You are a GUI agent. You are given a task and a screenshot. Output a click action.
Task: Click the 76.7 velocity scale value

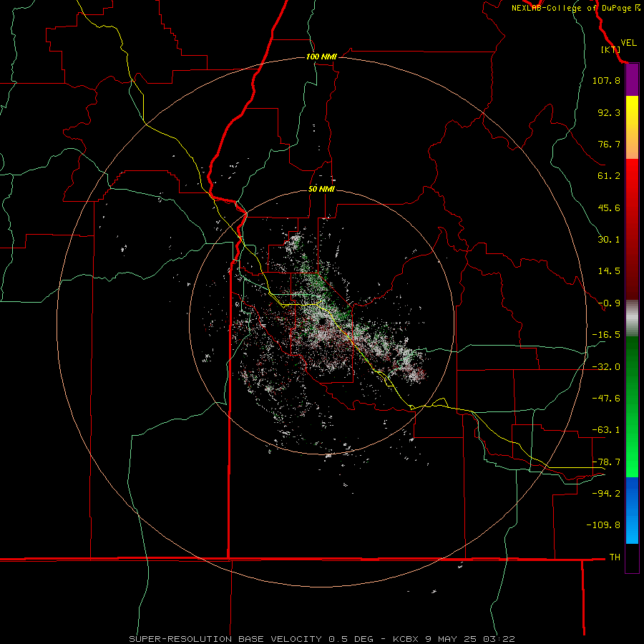coord(609,144)
